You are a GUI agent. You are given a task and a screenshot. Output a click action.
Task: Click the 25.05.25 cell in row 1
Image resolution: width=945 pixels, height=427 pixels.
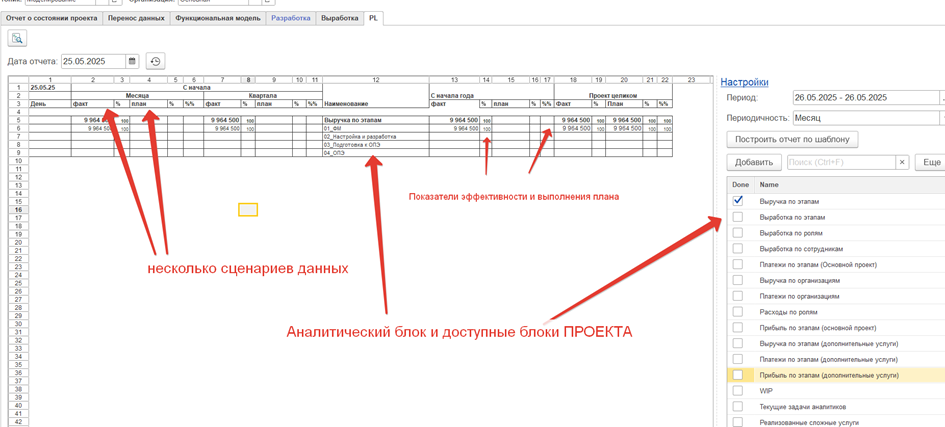coord(50,87)
